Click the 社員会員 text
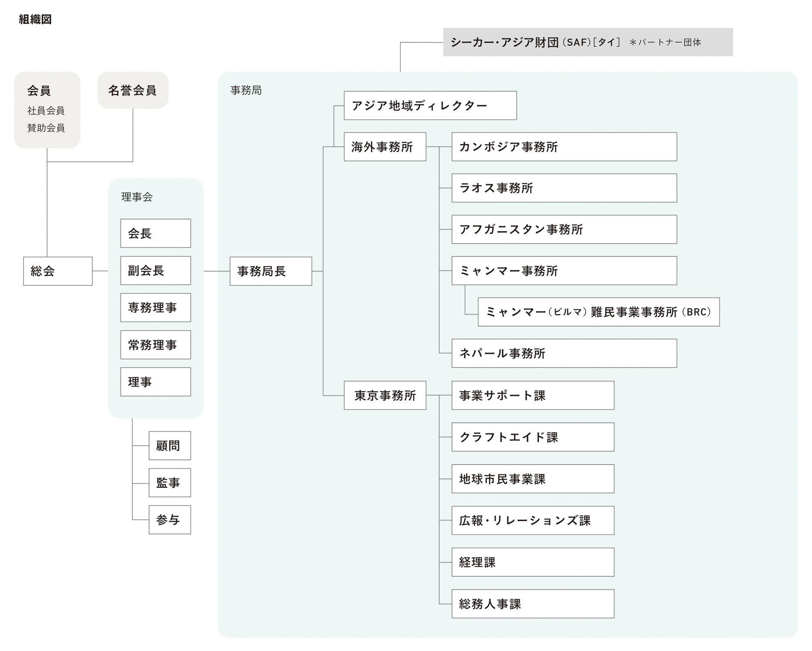Viewport: 812px width, 651px height. tap(46, 111)
